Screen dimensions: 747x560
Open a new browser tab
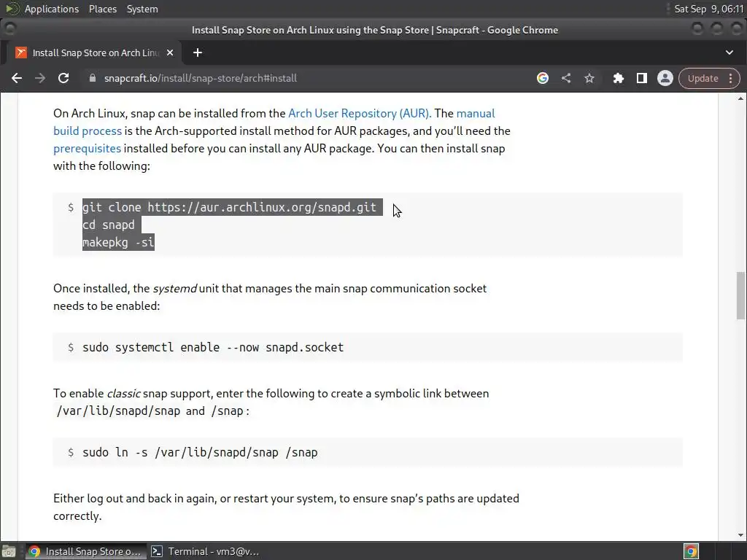pos(198,52)
